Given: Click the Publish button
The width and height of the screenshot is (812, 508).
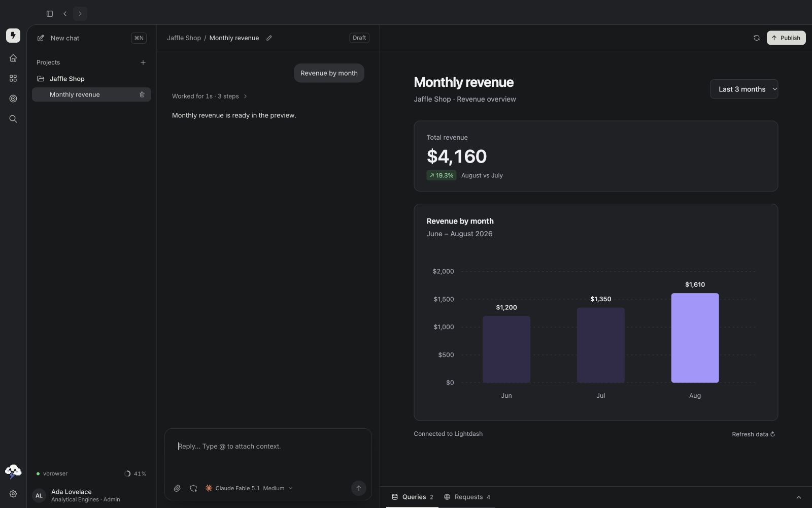Looking at the screenshot, I should coord(786,38).
